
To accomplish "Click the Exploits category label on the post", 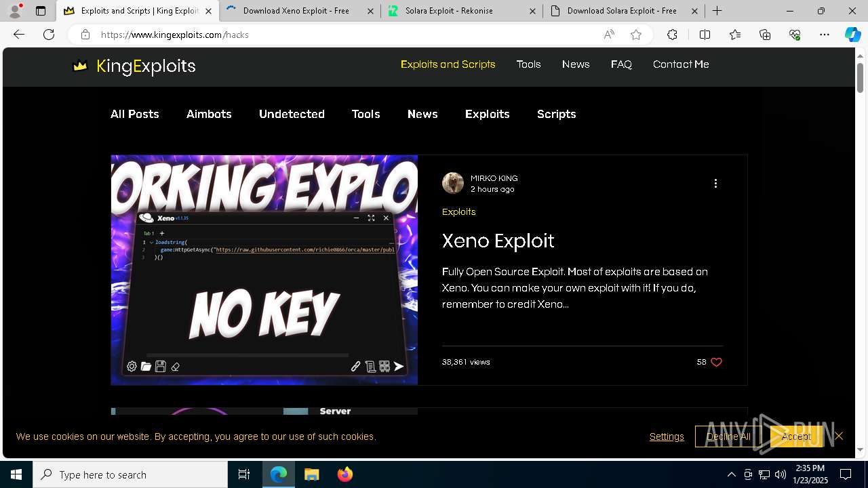I will pyautogui.click(x=458, y=211).
